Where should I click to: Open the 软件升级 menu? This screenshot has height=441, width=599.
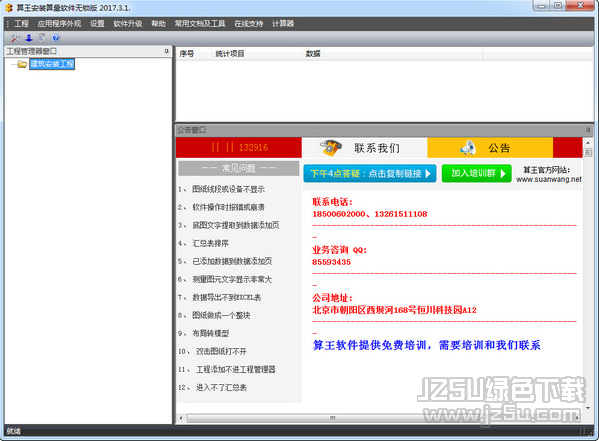click(128, 24)
